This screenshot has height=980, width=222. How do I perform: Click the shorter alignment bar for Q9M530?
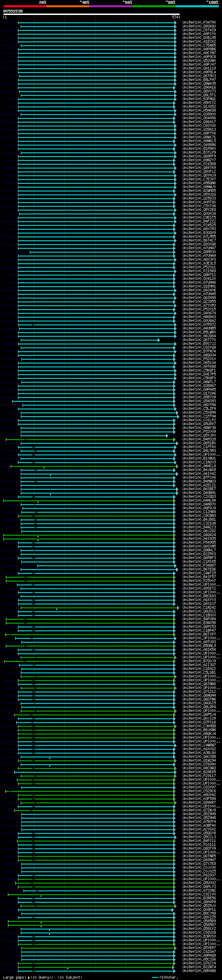pos(102,252)
